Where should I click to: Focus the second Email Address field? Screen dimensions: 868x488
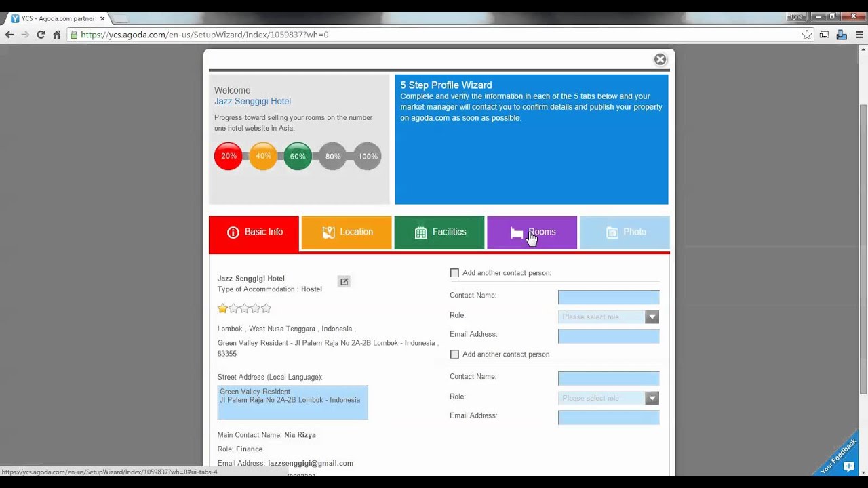click(x=608, y=418)
